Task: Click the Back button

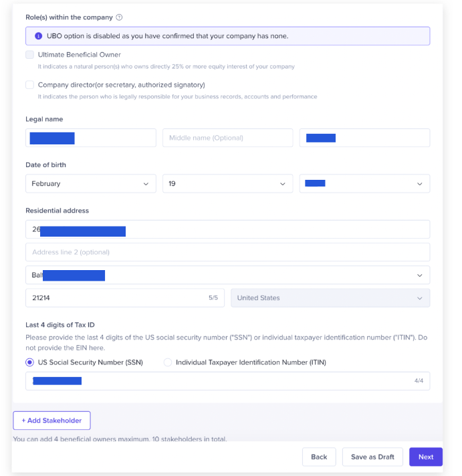Action: pos(319,457)
